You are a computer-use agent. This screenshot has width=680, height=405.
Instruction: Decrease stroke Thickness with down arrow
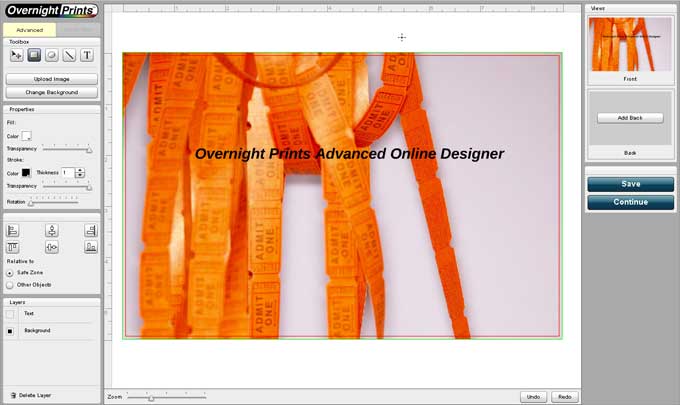(x=80, y=175)
